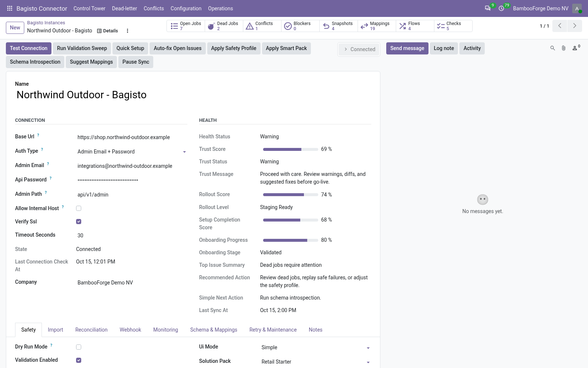Screen dimensions: 588x368
Task: Open the Open Jobs stat button
Action: click(x=186, y=26)
